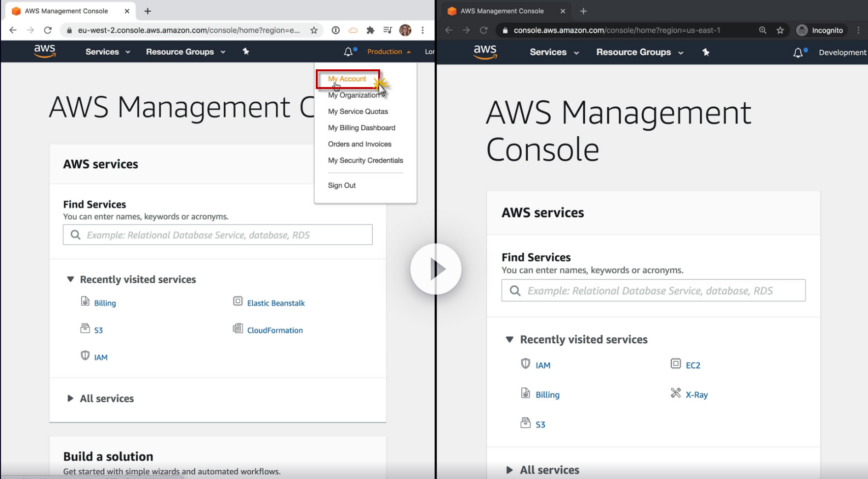Click Sign Out in the account menu
This screenshot has width=868, height=479.
pos(342,185)
